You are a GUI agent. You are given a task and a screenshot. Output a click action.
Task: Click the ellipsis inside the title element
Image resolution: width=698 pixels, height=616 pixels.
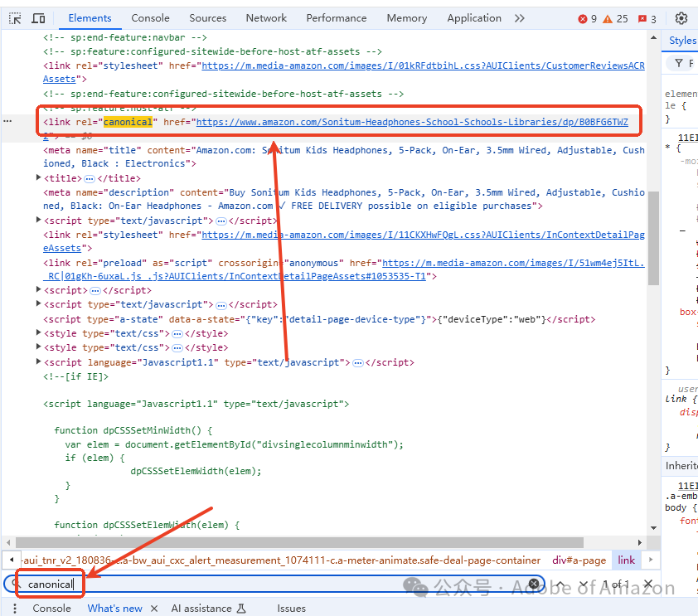coord(90,179)
